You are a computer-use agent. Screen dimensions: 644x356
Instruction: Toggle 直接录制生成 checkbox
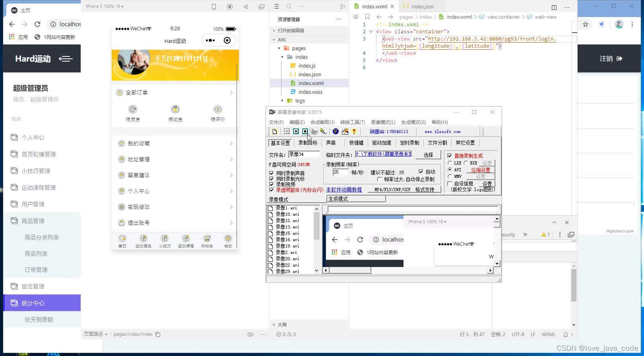[x=450, y=156]
